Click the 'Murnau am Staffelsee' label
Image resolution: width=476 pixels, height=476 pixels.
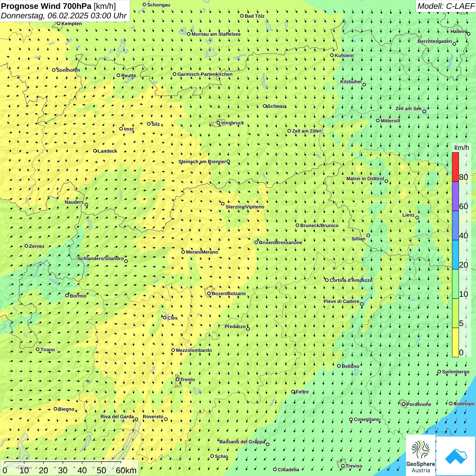click(216, 34)
